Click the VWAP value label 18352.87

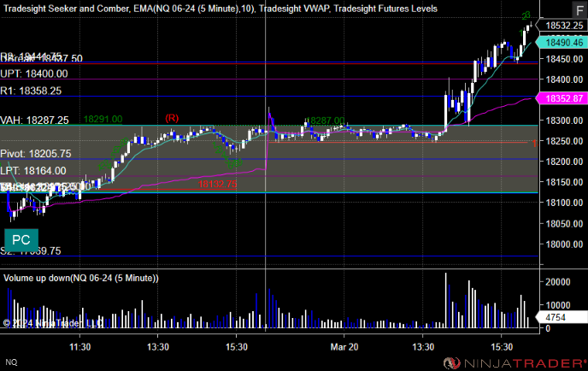(x=562, y=98)
